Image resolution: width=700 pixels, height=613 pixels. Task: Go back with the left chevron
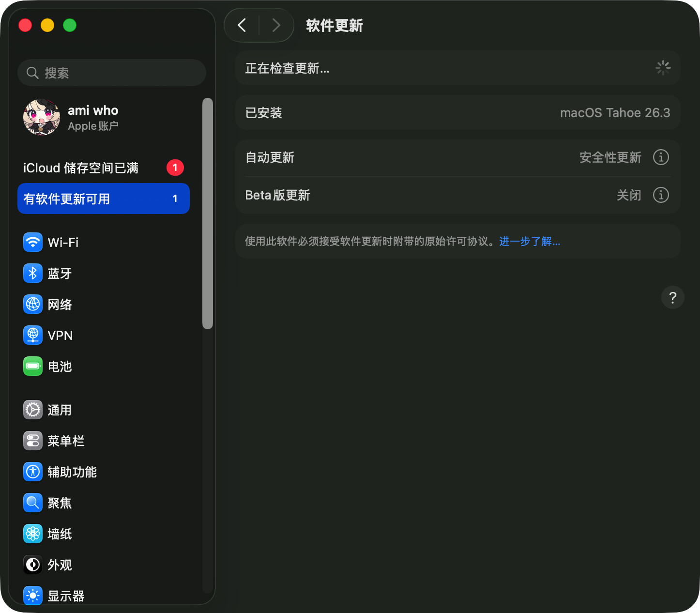(x=242, y=25)
